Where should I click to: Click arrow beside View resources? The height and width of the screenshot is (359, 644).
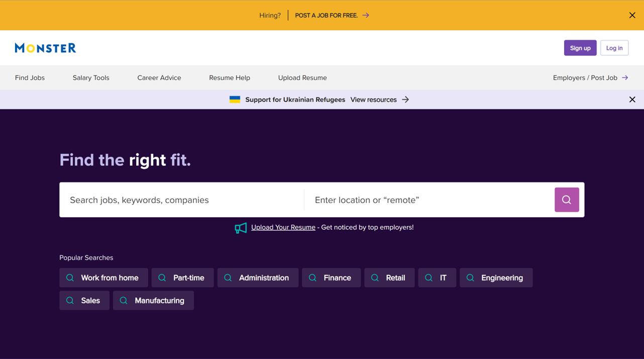click(x=405, y=100)
